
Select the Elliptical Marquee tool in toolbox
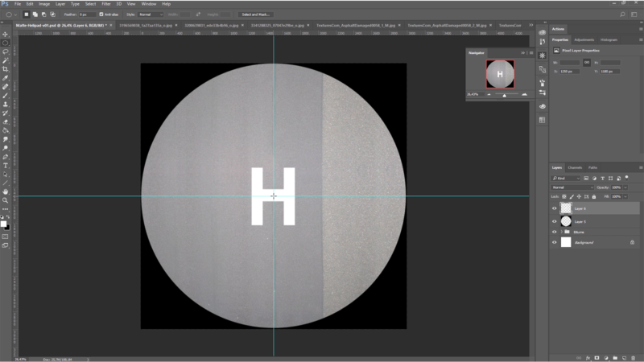[x=6, y=43]
